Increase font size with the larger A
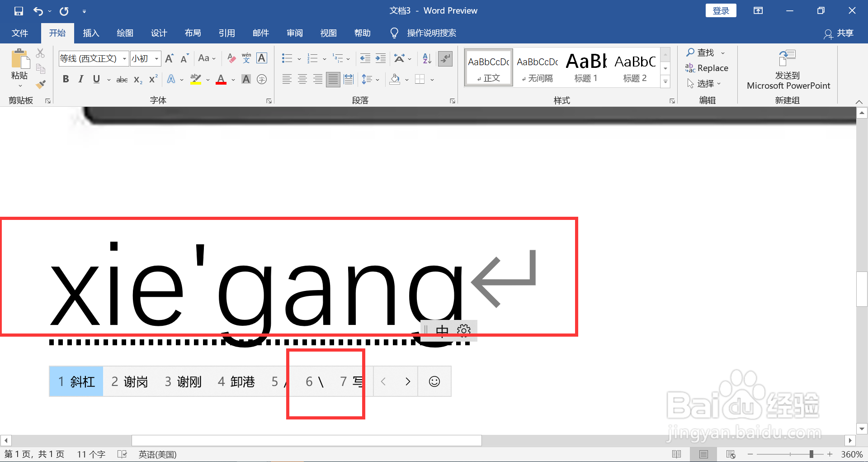868x462 pixels. pos(170,58)
